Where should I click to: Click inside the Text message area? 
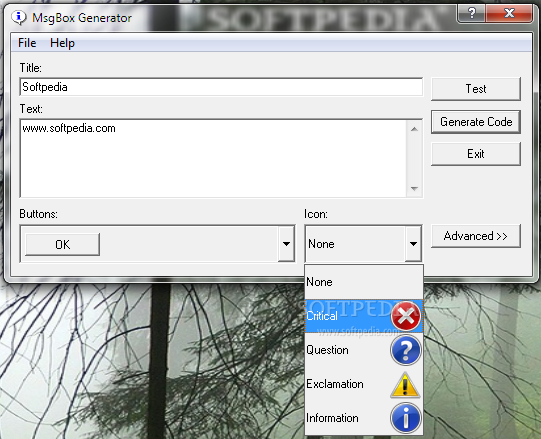[213, 158]
